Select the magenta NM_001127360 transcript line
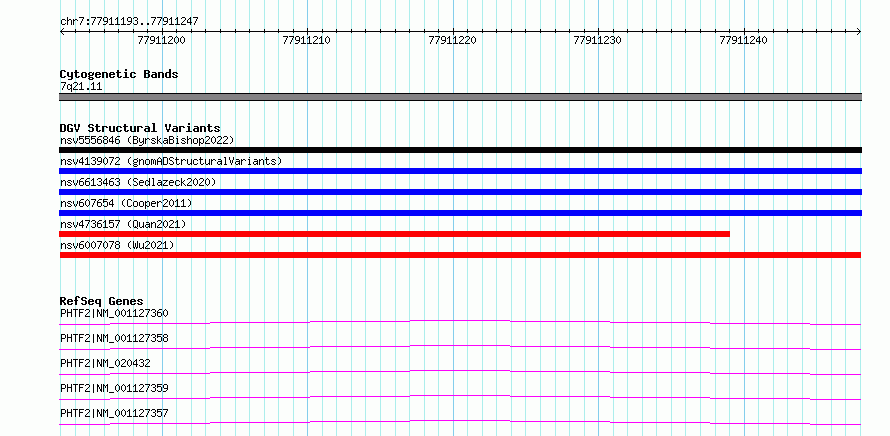Viewport: 890px width, 436px height. coord(460,322)
